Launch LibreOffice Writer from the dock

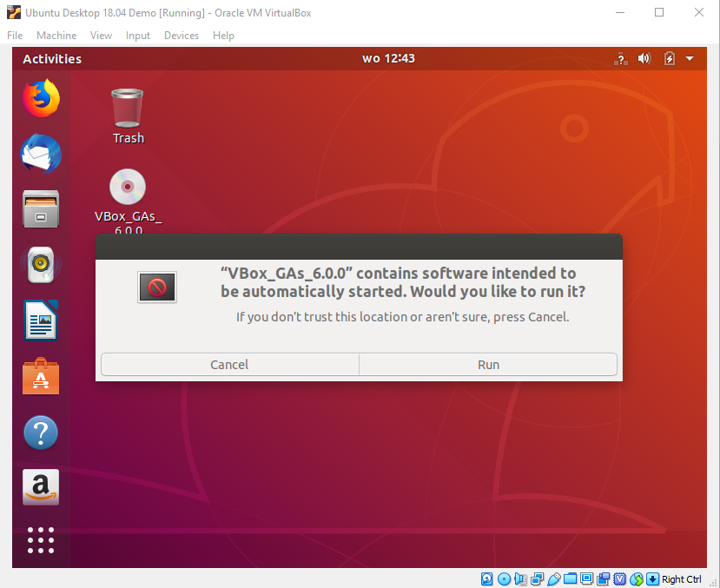pyautogui.click(x=41, y=320)
